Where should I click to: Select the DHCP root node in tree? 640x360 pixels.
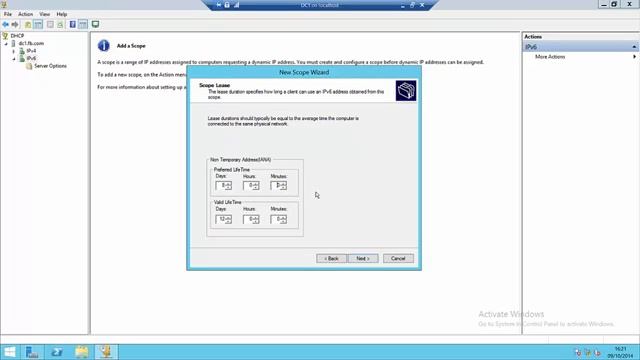tap(17, 36)
